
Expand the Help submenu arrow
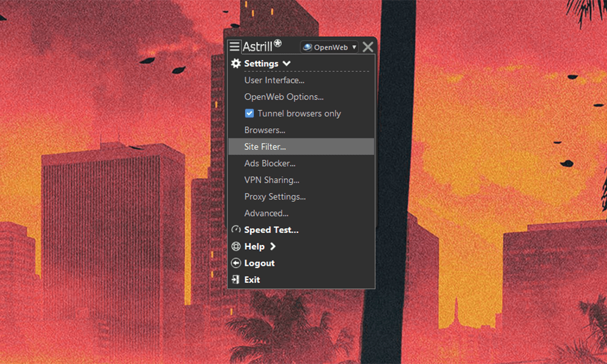tap(273, 246)
